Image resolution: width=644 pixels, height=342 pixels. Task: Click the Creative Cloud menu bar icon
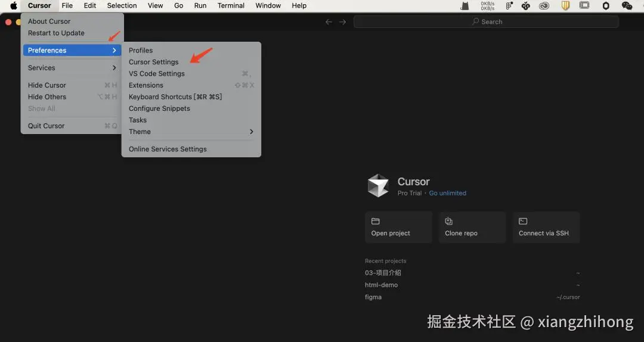click(x=544, y=6)
